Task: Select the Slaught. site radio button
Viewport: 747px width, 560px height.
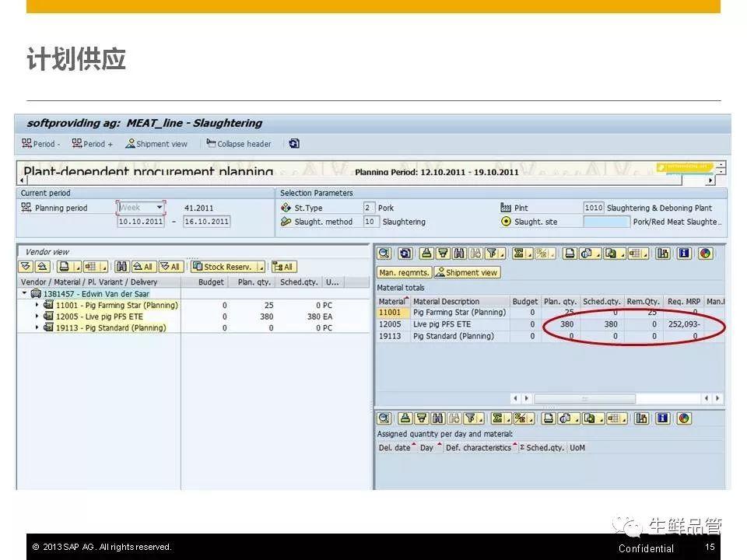Action: (x=506, y=222)
